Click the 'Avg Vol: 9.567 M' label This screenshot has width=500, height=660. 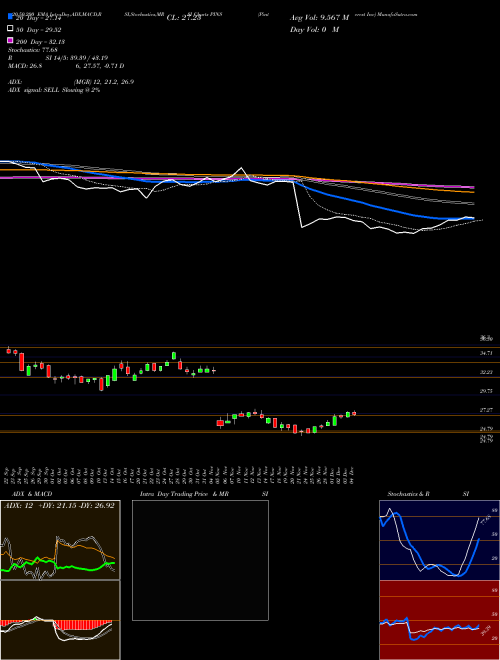tap(319, 18)
